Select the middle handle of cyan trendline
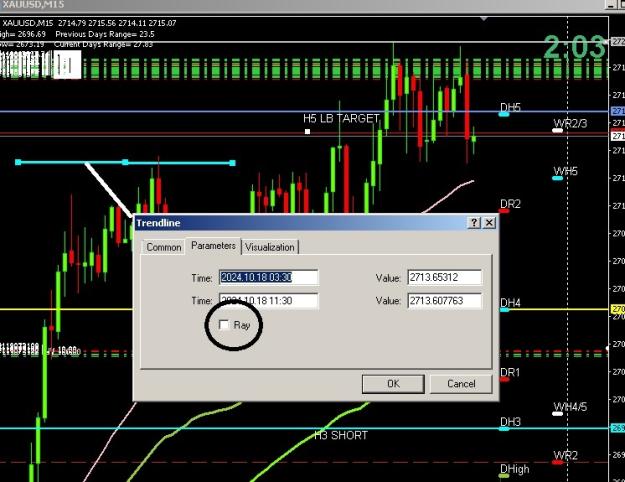This screenshot has width=625, height=482. click(x=125, y=162)
